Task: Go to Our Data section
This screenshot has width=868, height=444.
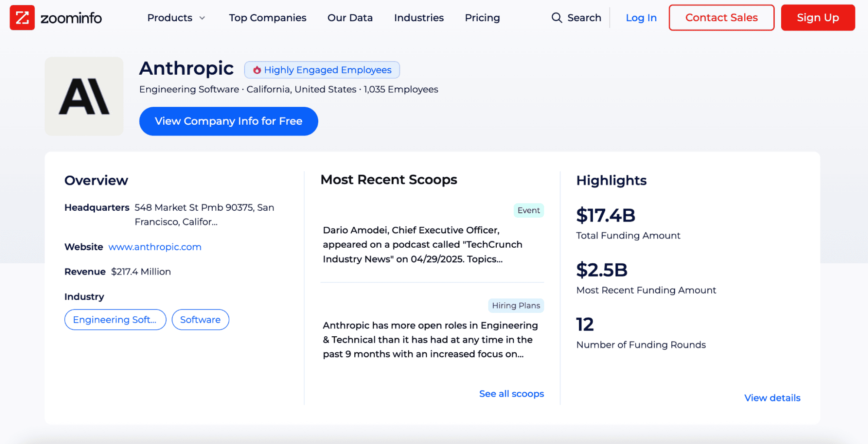Action: pyautogui.click(x=350, y=18)
